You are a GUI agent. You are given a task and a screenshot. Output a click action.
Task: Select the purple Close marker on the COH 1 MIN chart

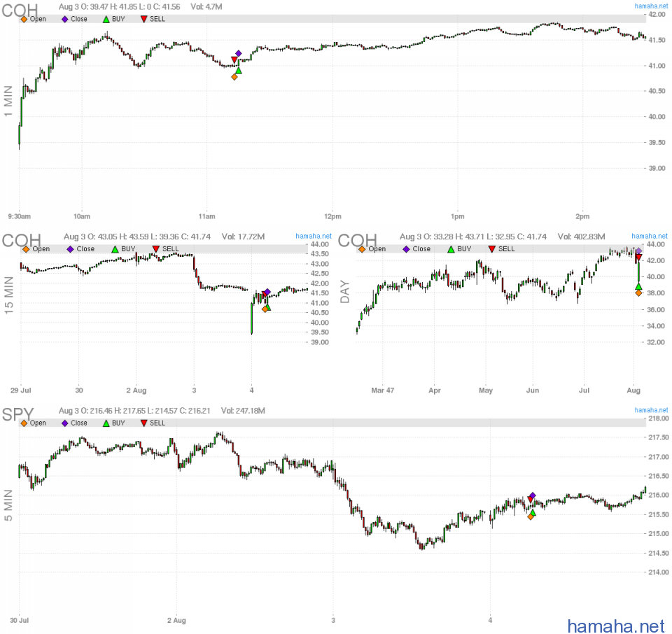pyautogui.click(x=239, y=53)
